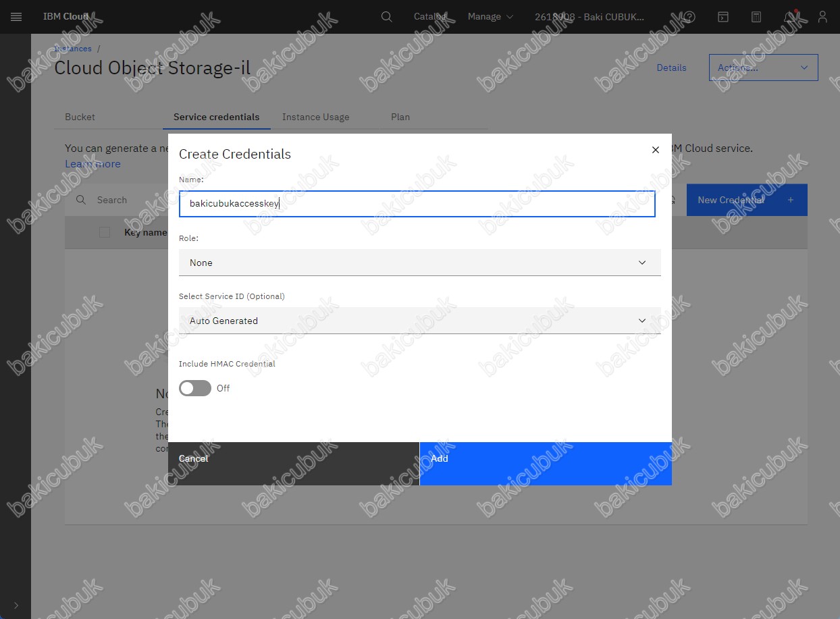The image size is (840, 619).
Task: Cancel the Create Credentials dialog
Action: pos(294,464)
